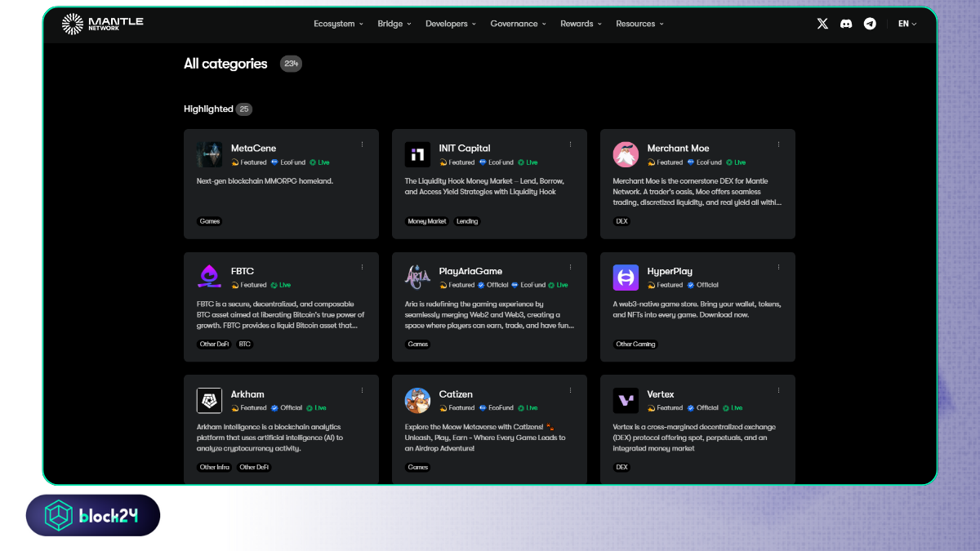The height and width of the screenshot is (551, 980).
Task: Open the Discord icon link
Action: pyautogui.click(x=846, y=24)
